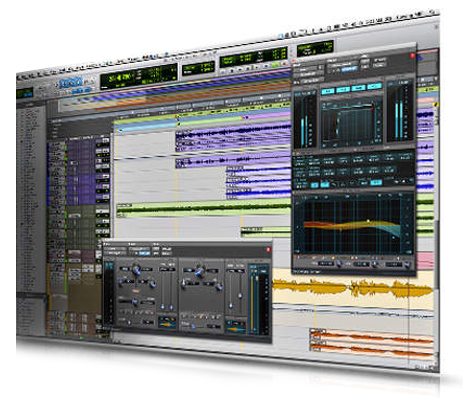Click the middle green tempo display in toolbar

coord(198,68)
